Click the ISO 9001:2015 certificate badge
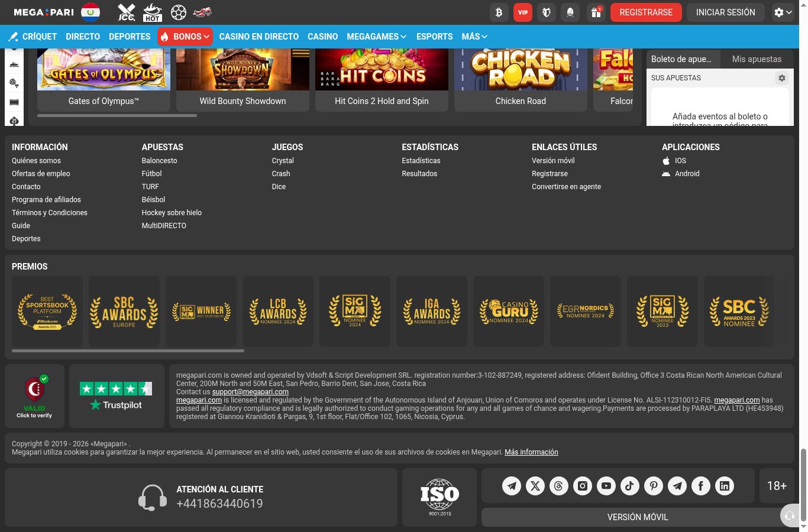The image size is (808, 532). tap(439, 497)
